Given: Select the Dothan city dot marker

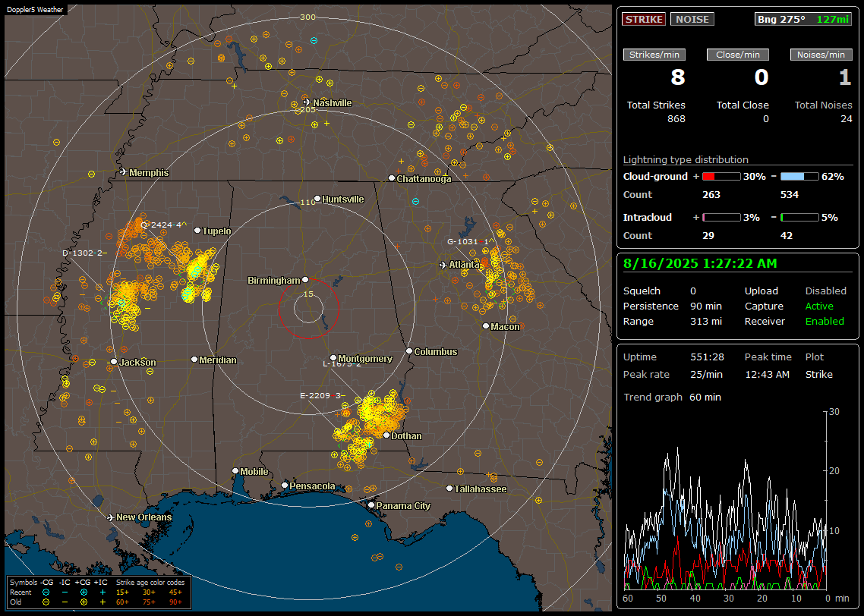Looking at the screenshot, I should click(x=386, y=435).
